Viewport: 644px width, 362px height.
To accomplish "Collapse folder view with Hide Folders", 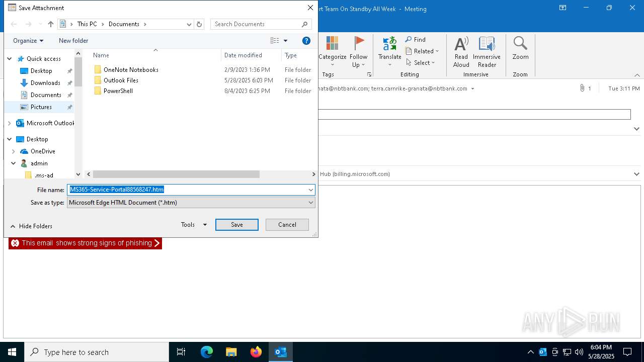I will point(31,226).
